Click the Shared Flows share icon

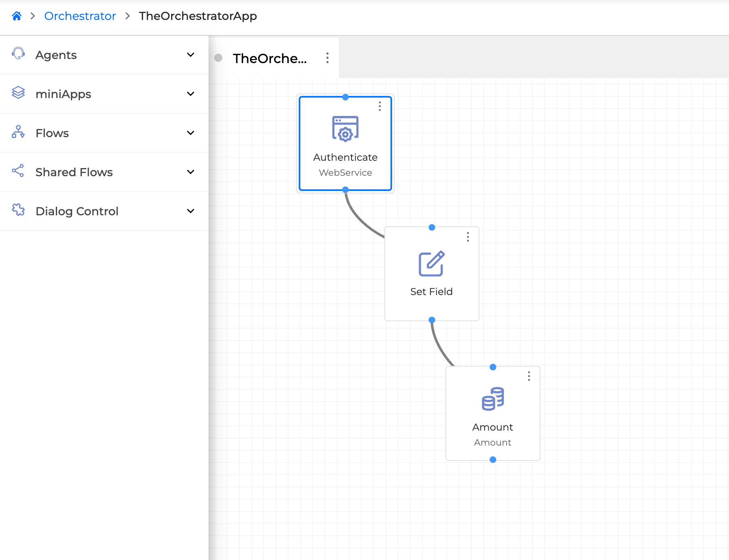(x=18, y=171)
